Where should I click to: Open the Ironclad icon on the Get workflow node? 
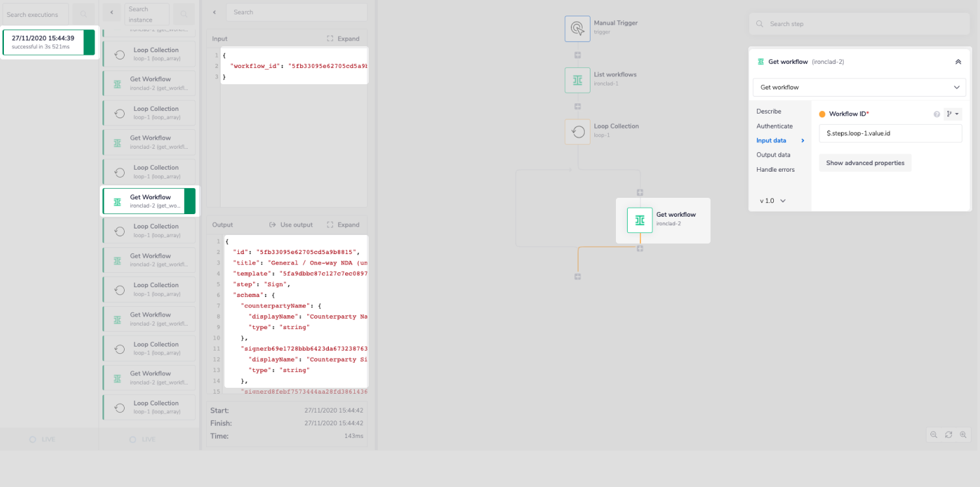coord(639,220)
